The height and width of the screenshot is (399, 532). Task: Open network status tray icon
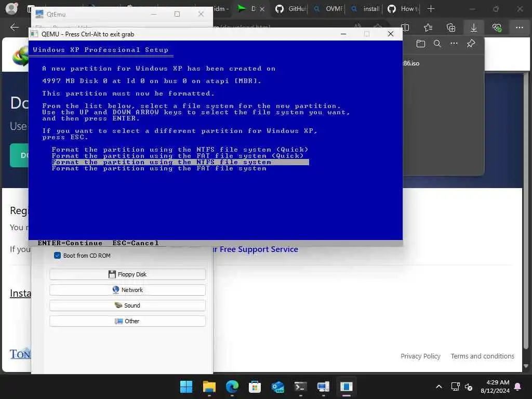coord(455,387)
